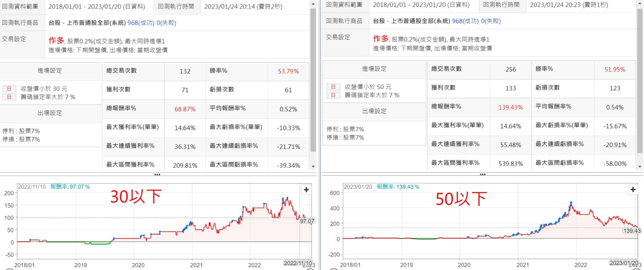Image resolution: width=644 pixels, height=270 pixels.
Task: Click the 2022/11/10 date marker on the chart axis
Action: [x=298, y=263]
